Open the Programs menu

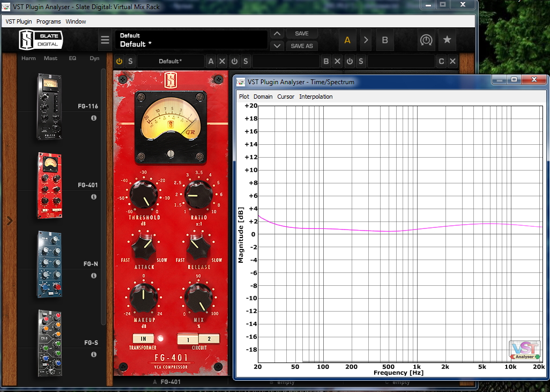48,21
